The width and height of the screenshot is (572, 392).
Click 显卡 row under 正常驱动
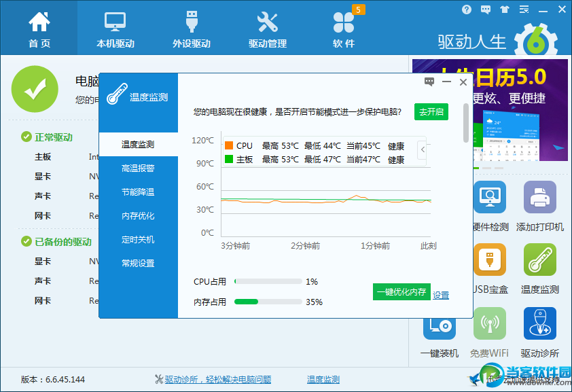click(67, 177)
